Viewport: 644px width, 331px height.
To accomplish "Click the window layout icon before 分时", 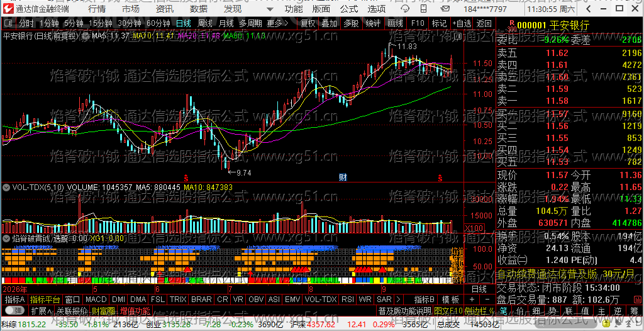I will pyautogui.click(x=8, y=23).
